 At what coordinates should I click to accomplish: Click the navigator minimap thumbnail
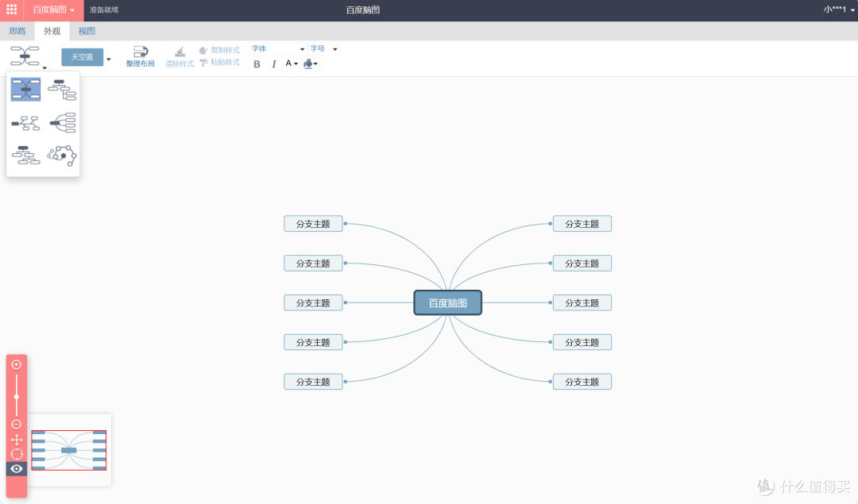point(69,450)
